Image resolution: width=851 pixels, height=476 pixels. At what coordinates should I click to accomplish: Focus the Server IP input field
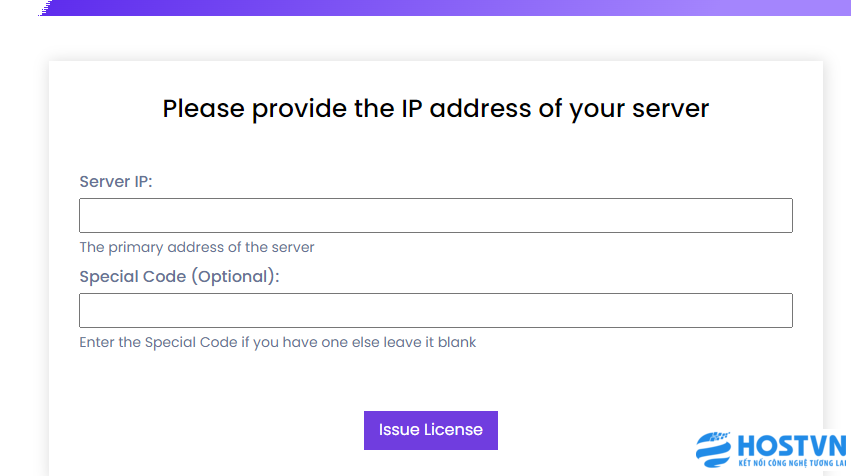(436, 215)
